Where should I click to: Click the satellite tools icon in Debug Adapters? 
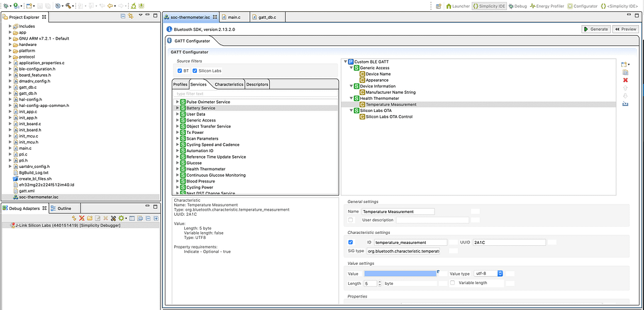pyautogui.click(x=113, y=218)
